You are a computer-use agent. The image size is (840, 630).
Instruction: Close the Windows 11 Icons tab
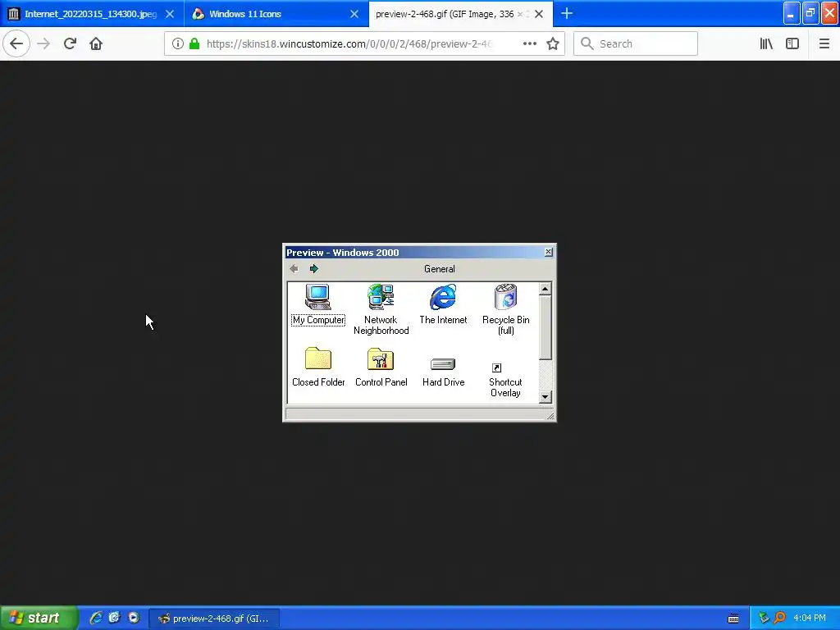pyautogui.click(x=354, y=14)
